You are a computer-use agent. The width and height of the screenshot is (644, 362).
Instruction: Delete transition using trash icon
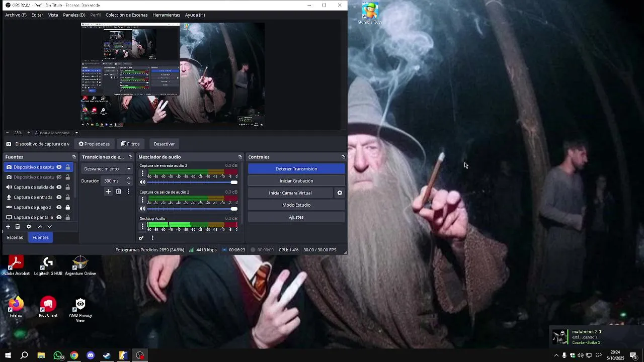pos(118,192)
